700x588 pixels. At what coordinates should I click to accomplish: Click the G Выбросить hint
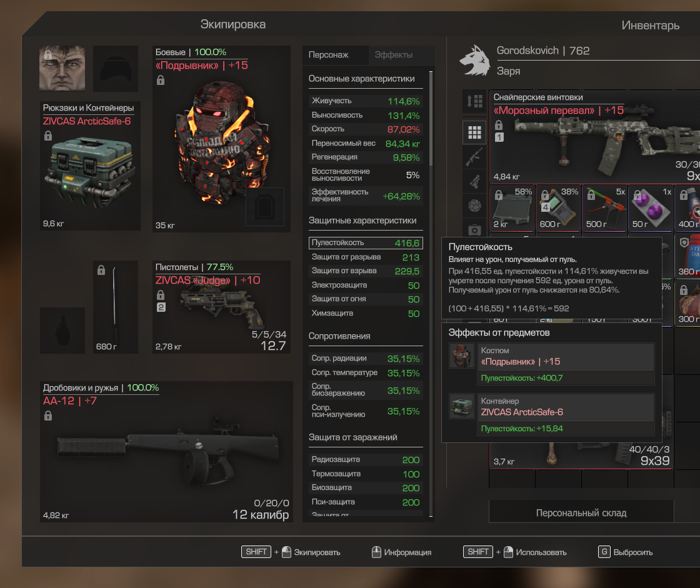click(626, 552)
